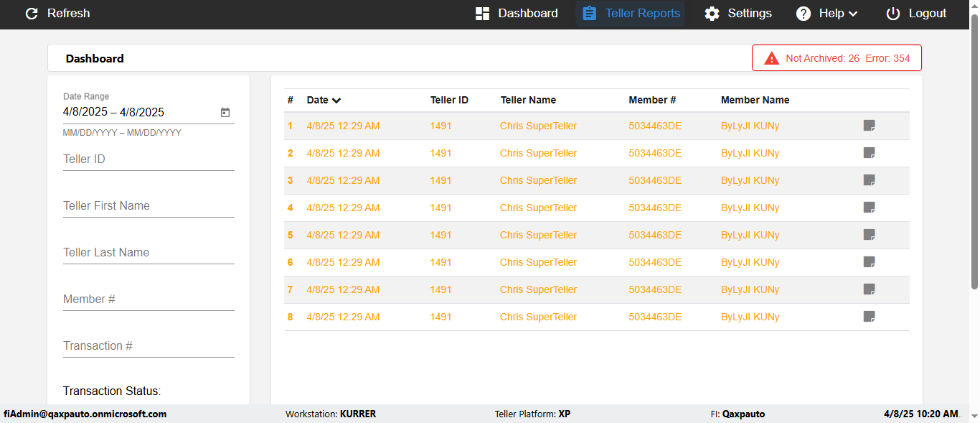Image resolution: width=980 pixels, height=423 pixels.
Task: Toggle Date column sort arrow
Action: (336, 101)
